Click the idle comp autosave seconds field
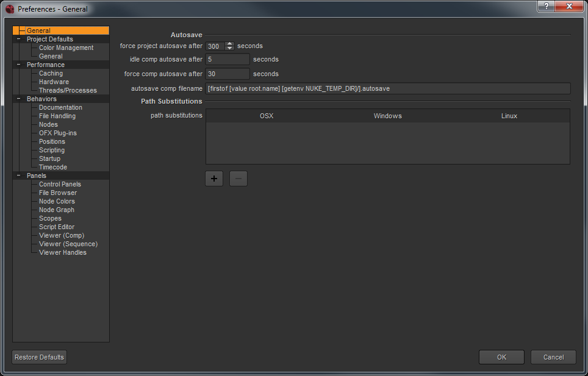The height and width of the screenshot is (376, 588). 228,60
